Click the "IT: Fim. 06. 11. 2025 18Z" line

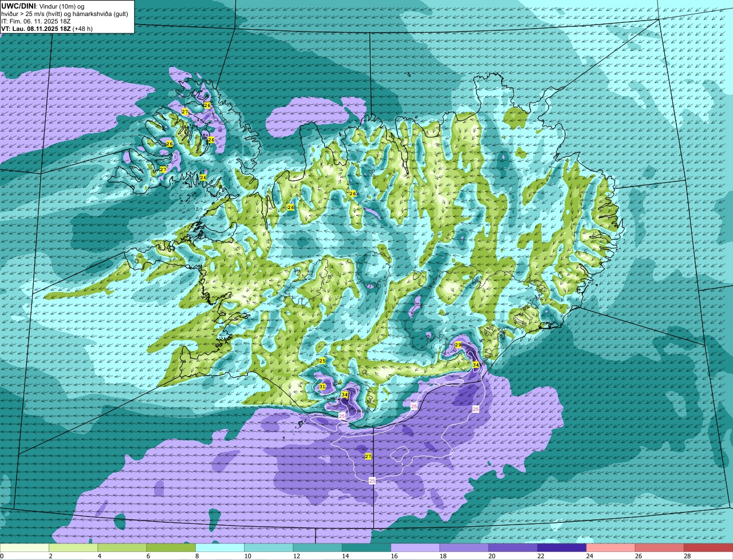click(36, 21)
